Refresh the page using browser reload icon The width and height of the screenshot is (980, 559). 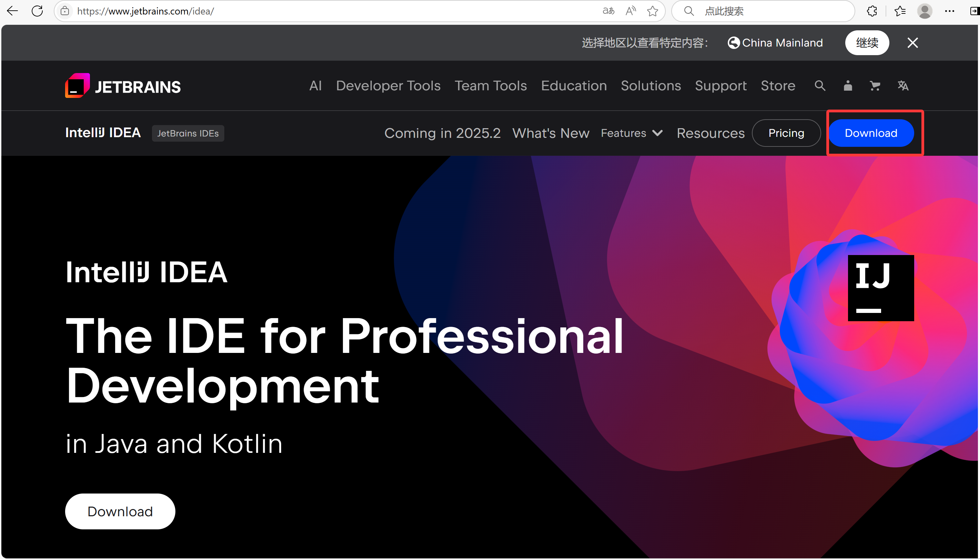pos(37,11)
